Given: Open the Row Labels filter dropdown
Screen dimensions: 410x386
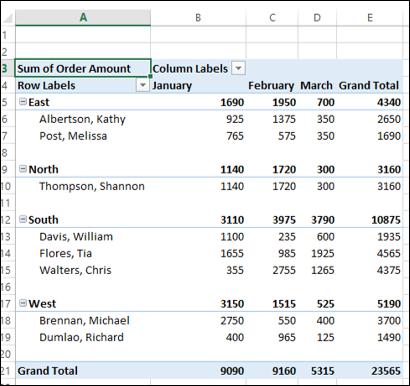Looking at the screenshot, I should tap(143, 85).
